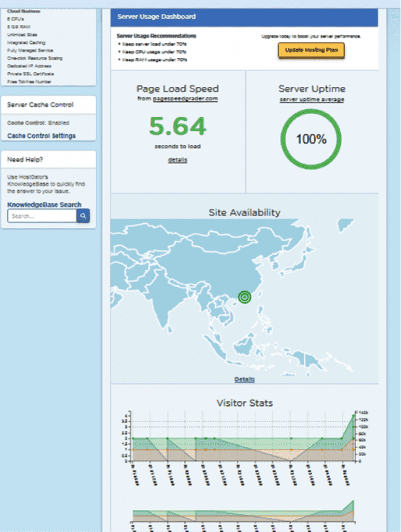Open the pagespeedgrader.com link
Viewport: 401px width, 532px height.
pos(185,99)
